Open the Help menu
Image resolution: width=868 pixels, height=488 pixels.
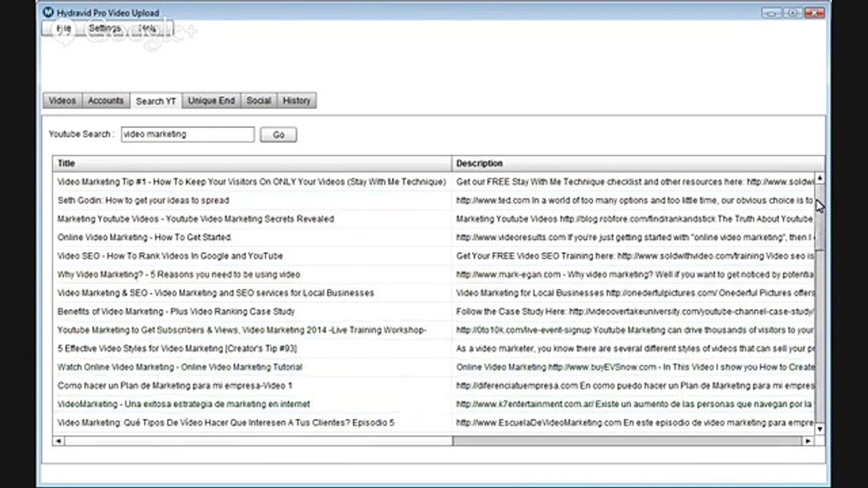click(148, 28)
